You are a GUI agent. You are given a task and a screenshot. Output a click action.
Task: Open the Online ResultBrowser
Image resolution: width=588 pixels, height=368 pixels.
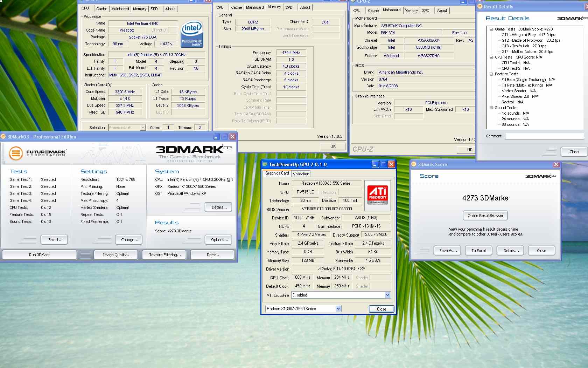click(x=485, y=216)
